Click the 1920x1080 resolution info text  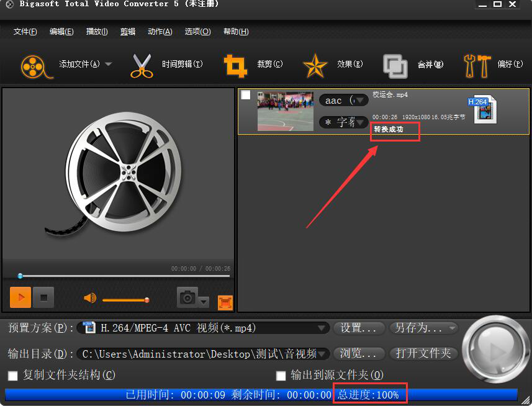pyautogui.click(x=416, y=117)
